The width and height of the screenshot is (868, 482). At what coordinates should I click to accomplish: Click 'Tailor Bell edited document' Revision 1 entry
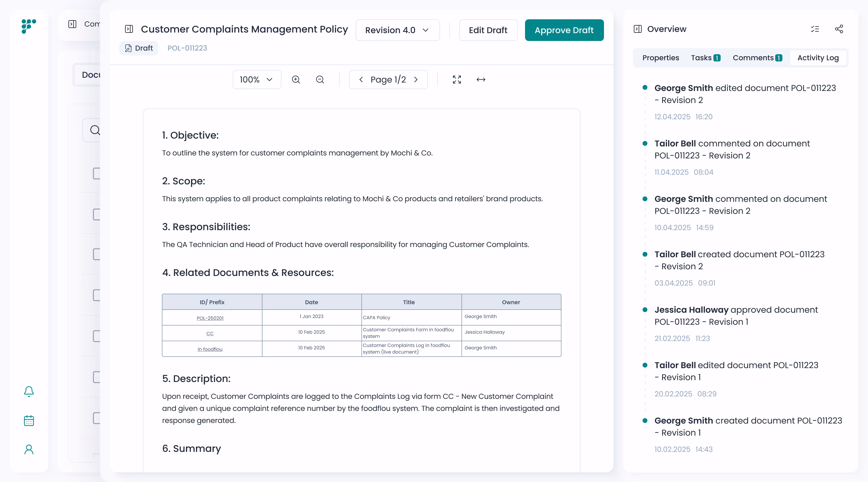pyautogui.click(x=736, y=371)
